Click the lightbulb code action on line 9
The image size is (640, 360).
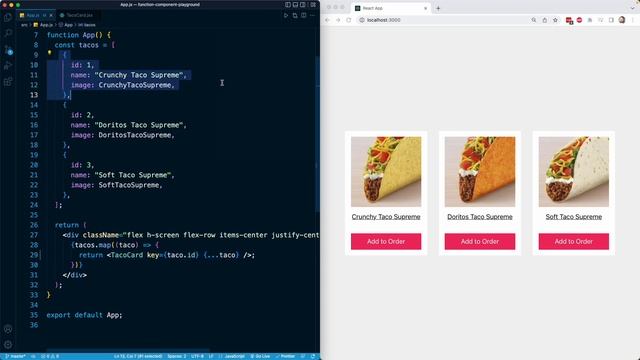(x=49, y=53)
